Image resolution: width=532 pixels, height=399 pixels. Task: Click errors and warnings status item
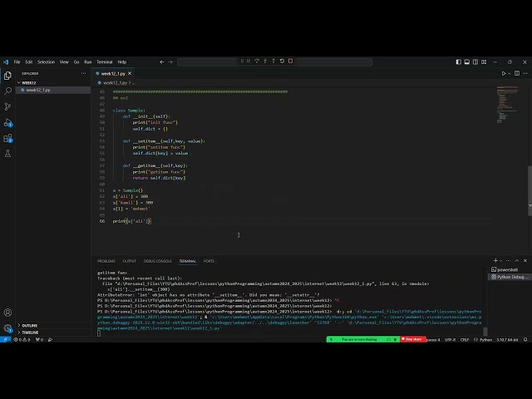coord(22,339)
